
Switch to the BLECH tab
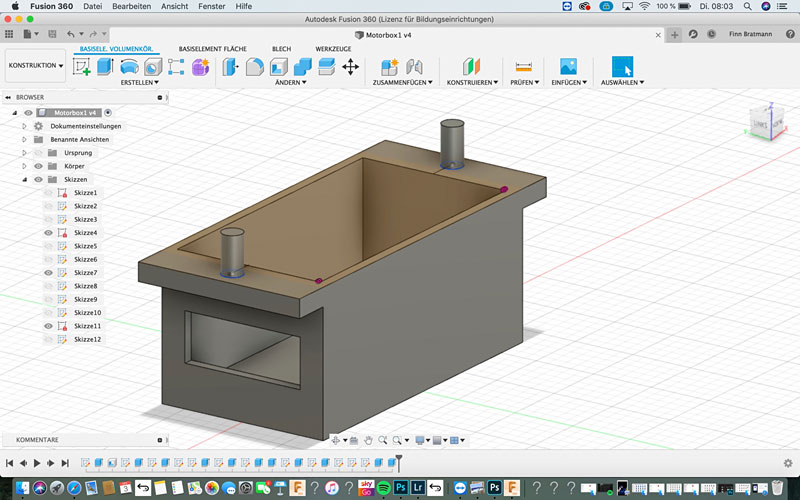[281, 48]
